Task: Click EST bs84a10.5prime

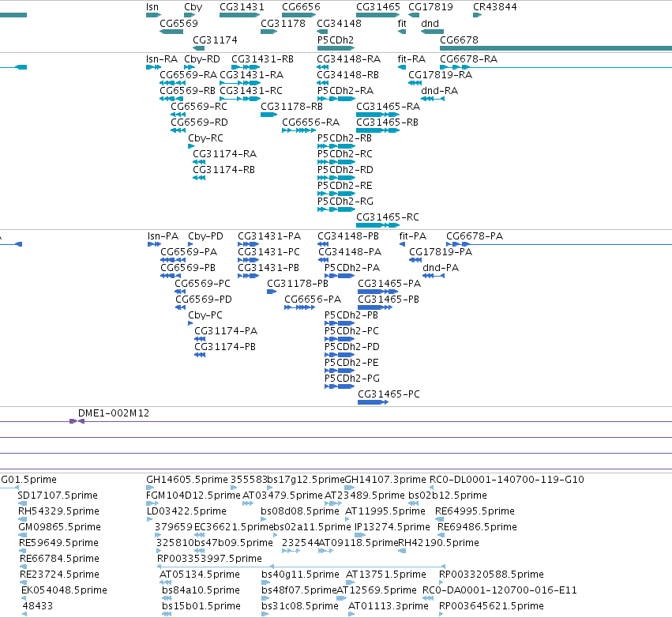Action: click(x=201, y=590)
